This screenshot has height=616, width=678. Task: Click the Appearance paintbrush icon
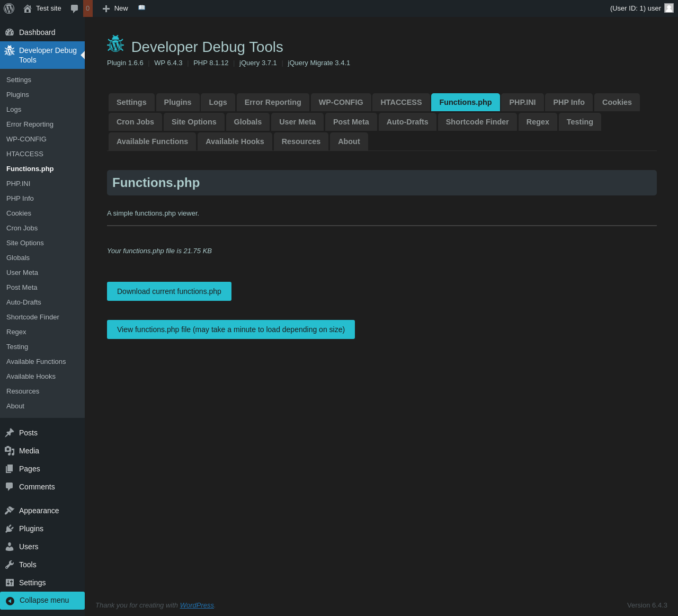[10, 511]
